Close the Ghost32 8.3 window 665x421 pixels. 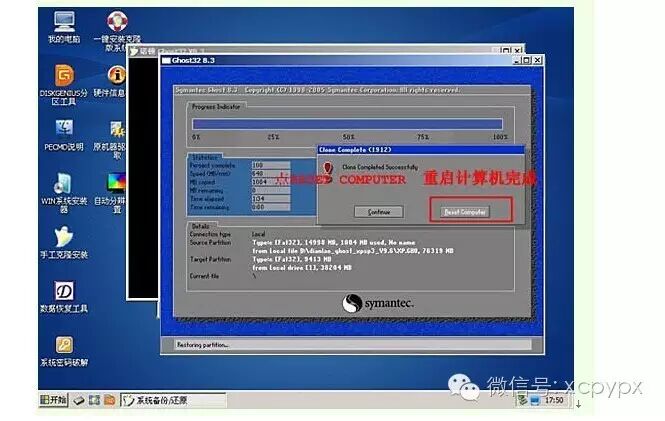pyautogui.click(x=537, y=60)
